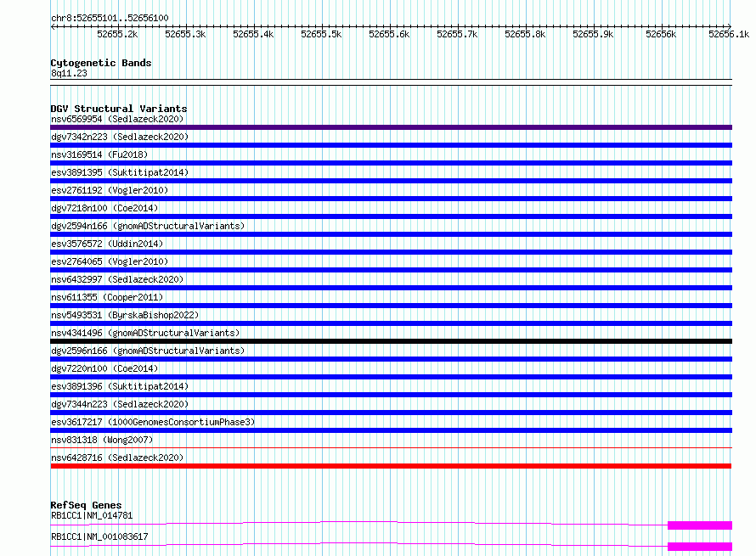The width and height of the screenshot is (756, 556).
Task: Open the esv3891395 (Suktitipat2014) variant label
Action: [x=120, y=172]
